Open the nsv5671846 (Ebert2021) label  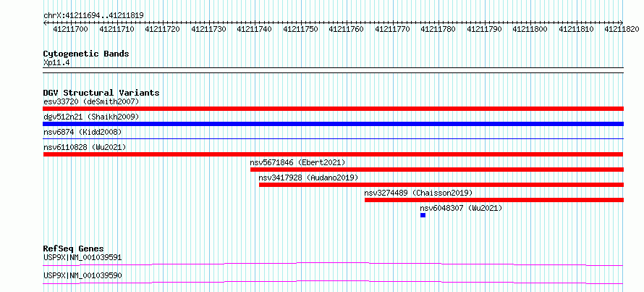pyautogui.click(x=298, y=162)
